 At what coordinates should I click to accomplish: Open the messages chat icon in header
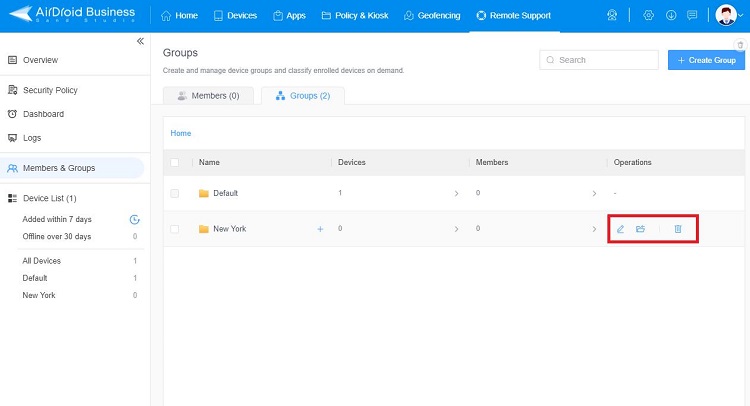coord(692,16)
